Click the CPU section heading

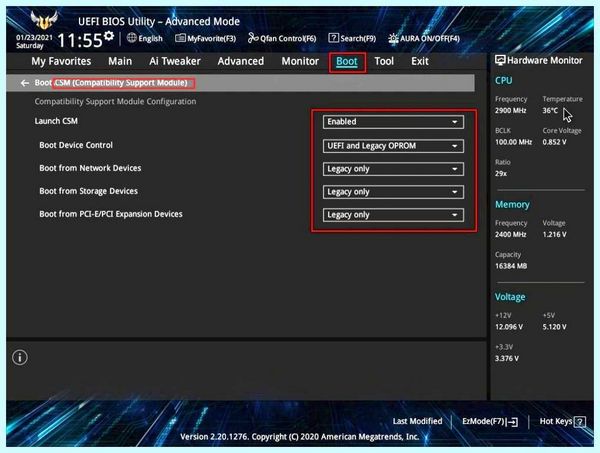click(504, 81)
